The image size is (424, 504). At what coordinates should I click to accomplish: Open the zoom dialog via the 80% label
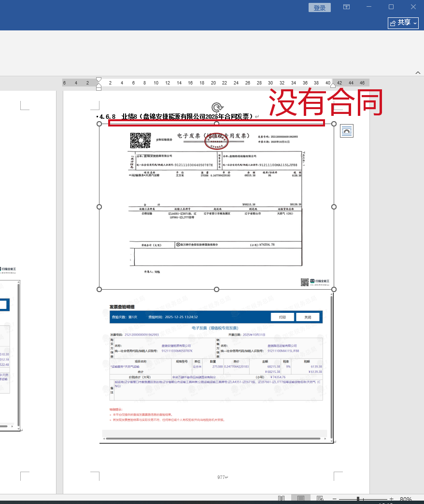tap(406, 499)
